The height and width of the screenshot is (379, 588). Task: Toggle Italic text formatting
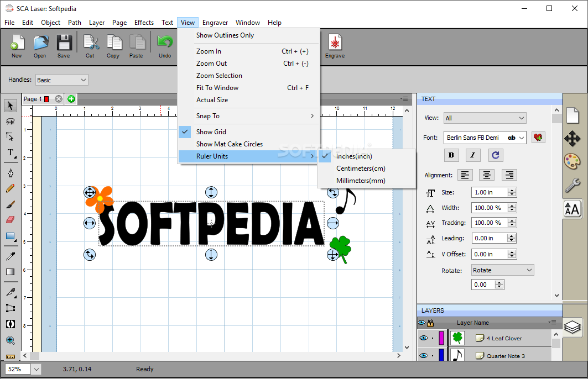(473, 155)
